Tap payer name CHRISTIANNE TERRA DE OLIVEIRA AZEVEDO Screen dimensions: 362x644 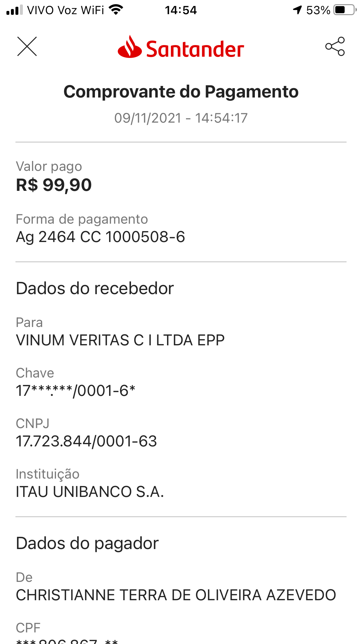coord(176,595)
